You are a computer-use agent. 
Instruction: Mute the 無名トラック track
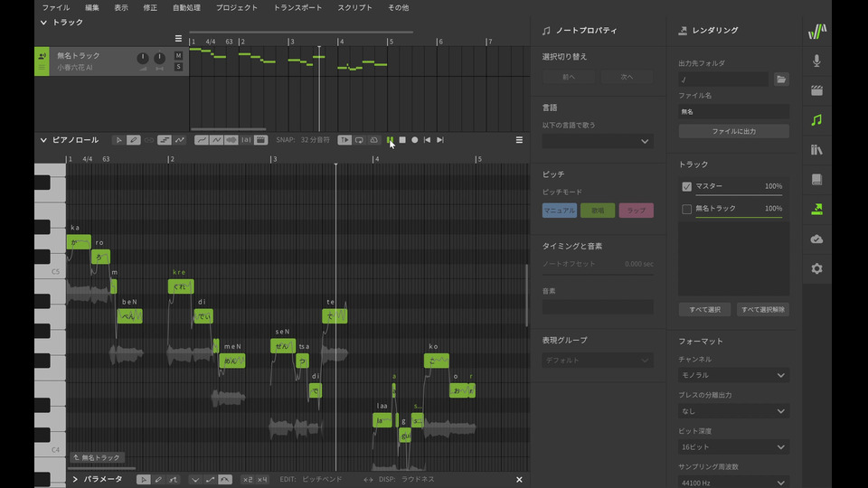pos(178,56)
